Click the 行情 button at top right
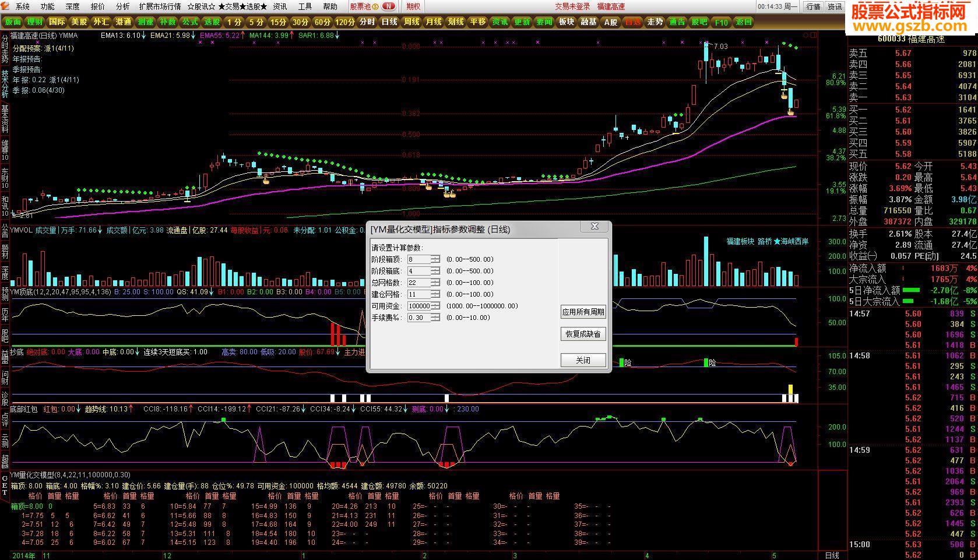The height and width of the screenshot is (560, 978). pos(813,6)
